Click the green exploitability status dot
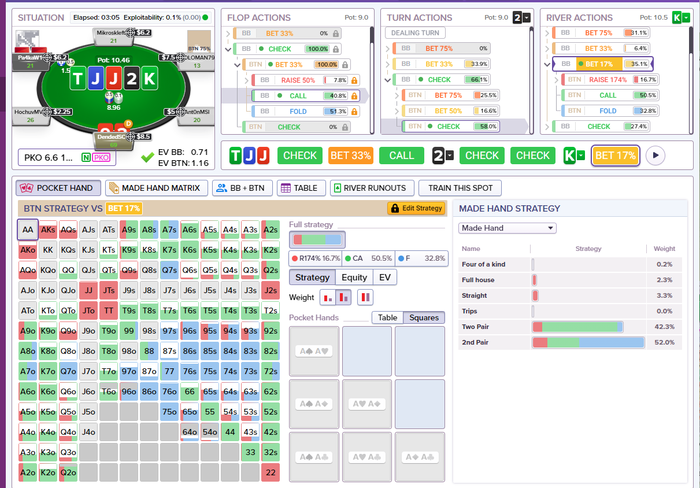 click(x=205, y=17)
